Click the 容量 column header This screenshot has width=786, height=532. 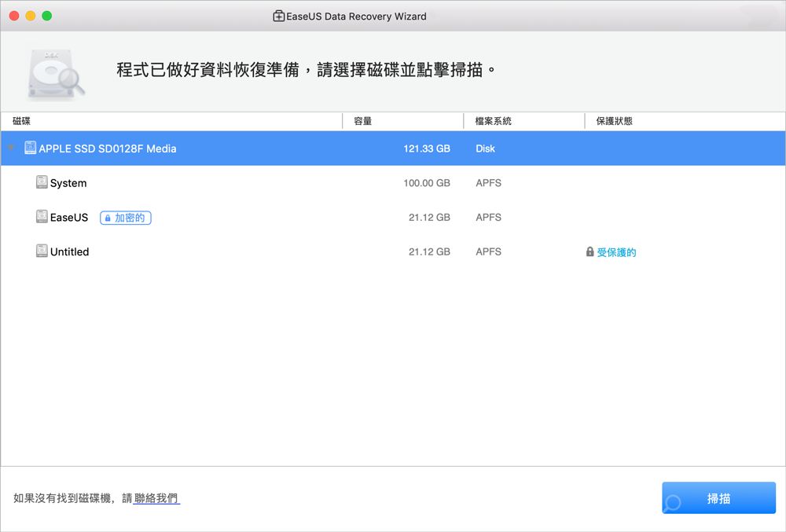362,120
